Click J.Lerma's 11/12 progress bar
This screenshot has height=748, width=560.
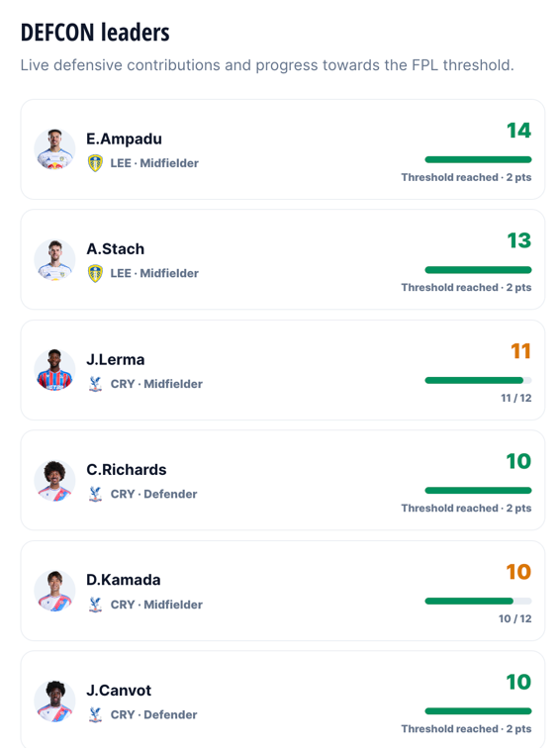[x=478, y=380]
